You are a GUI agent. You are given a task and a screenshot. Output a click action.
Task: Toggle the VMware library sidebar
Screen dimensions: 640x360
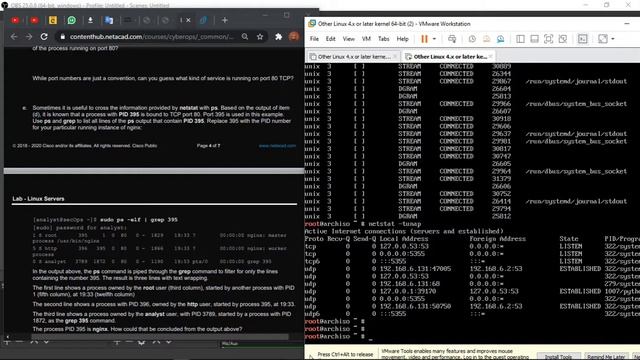[520, 39]
